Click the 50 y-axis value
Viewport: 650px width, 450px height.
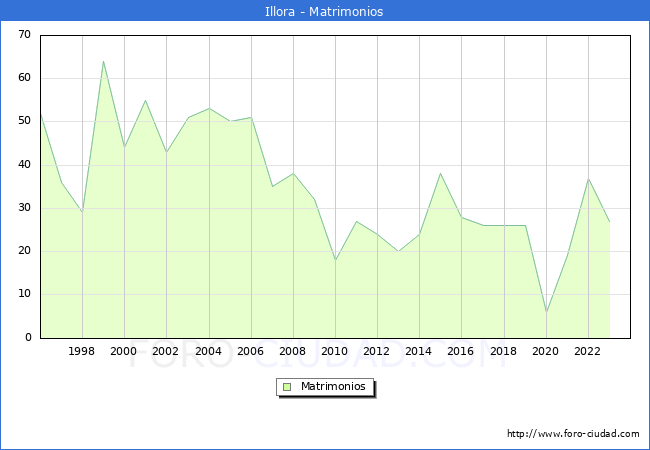coord(25,121)
